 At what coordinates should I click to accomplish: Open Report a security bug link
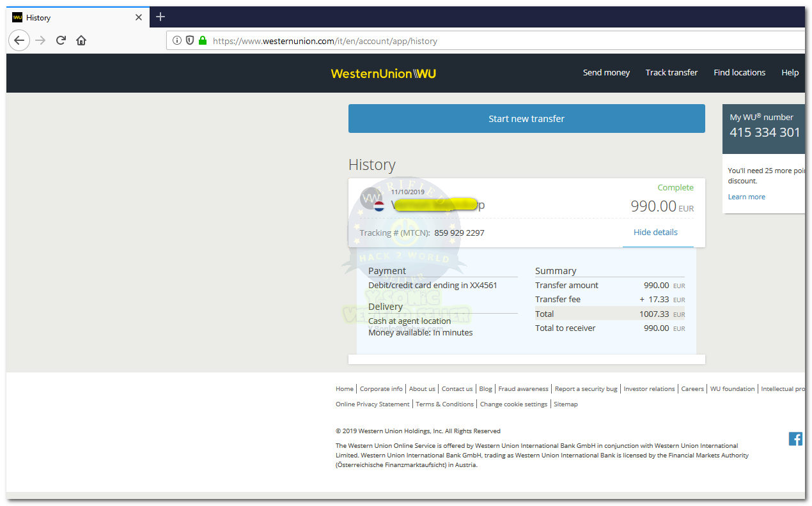click(586, 388)
